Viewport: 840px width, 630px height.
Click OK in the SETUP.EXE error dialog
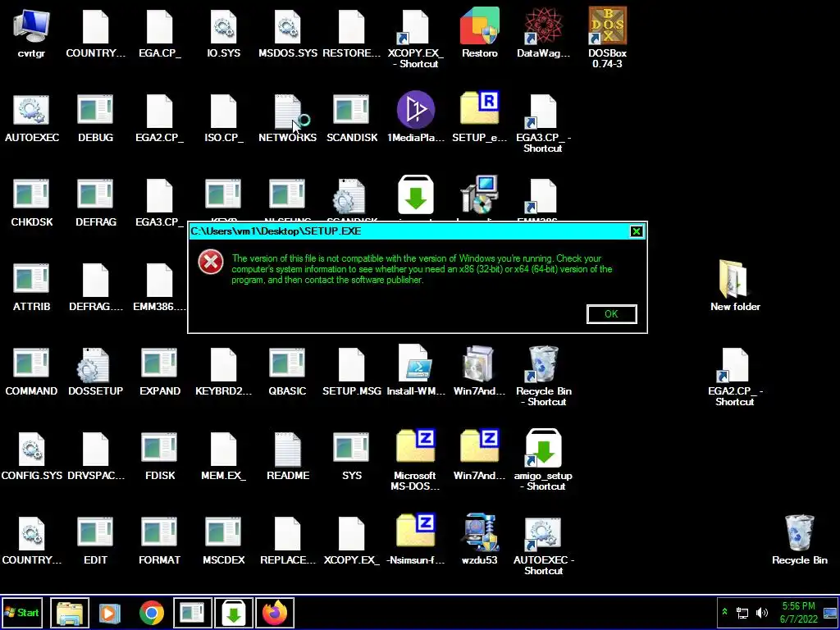tap(611, 314)
